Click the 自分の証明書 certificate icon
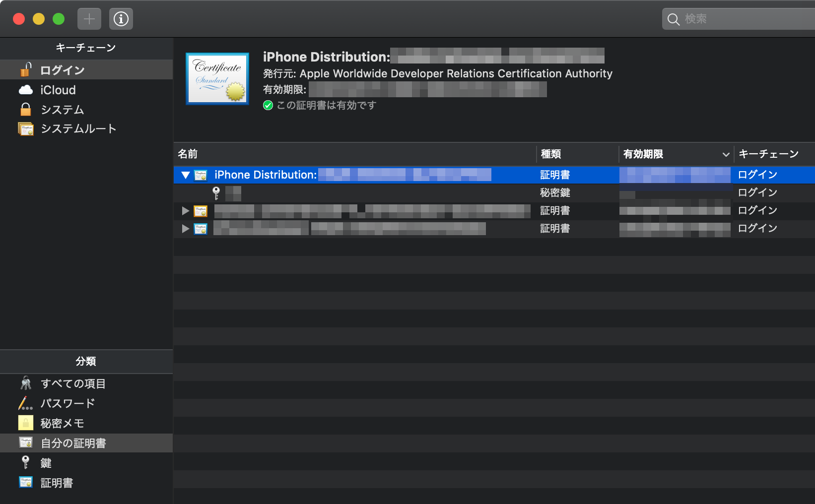 [x=26, y=442]
